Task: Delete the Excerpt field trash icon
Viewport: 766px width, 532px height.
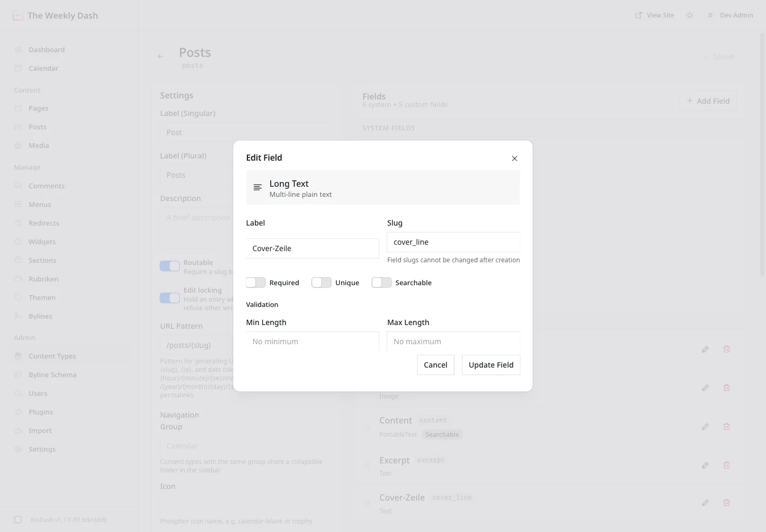Action: pos(727,465)
